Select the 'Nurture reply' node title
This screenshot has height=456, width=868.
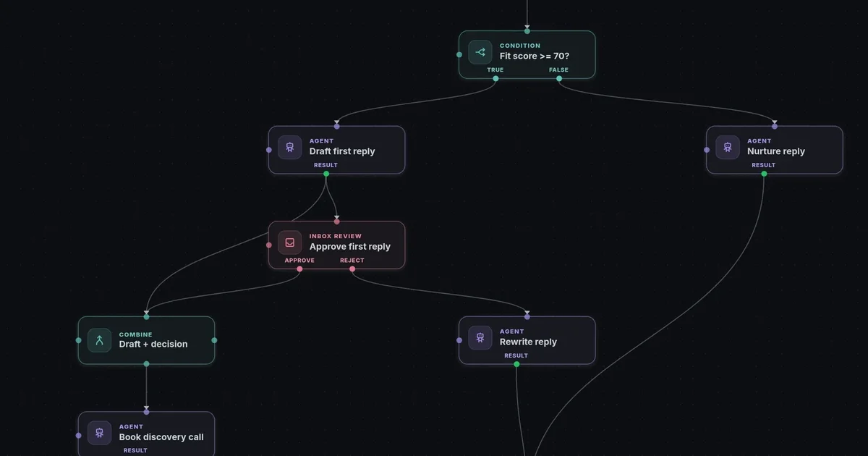pyautogui.click(x=776, y=151)
